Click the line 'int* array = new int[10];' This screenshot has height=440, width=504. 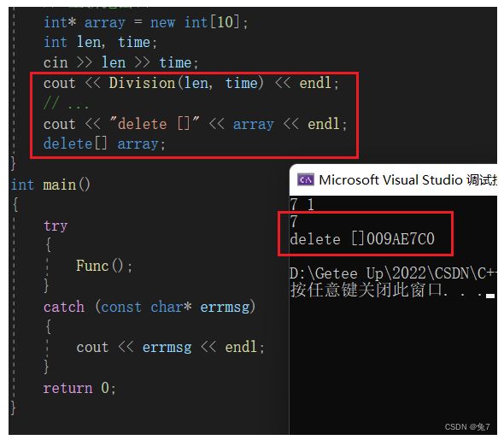pos(146,22)
